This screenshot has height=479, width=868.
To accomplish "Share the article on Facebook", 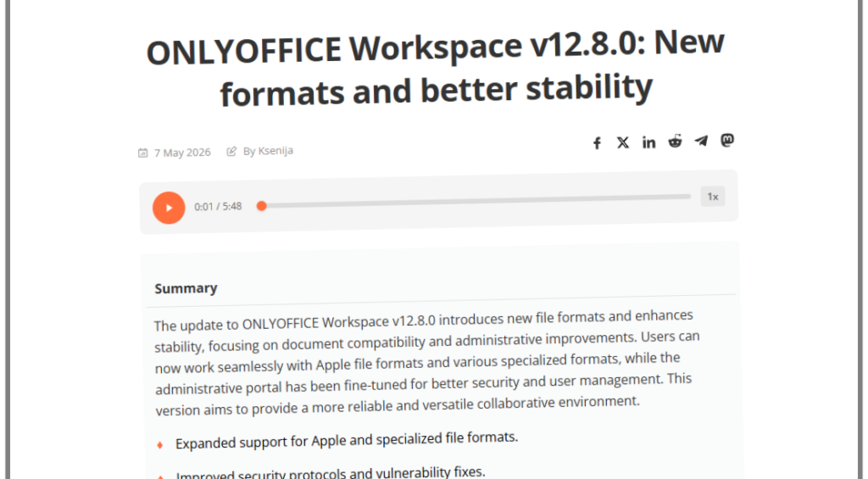I will (597, 143).
